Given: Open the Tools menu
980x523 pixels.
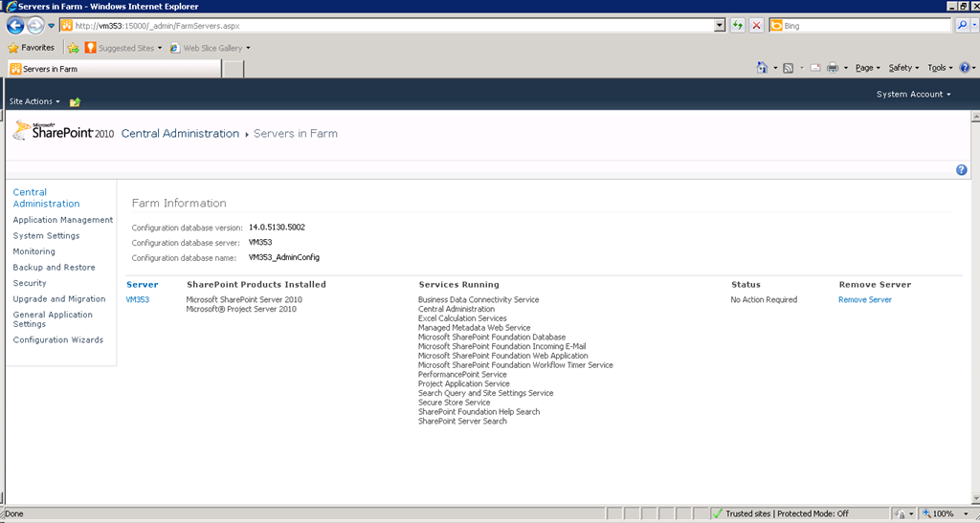Looking at the screenshot, I should (x=940, y=68).
